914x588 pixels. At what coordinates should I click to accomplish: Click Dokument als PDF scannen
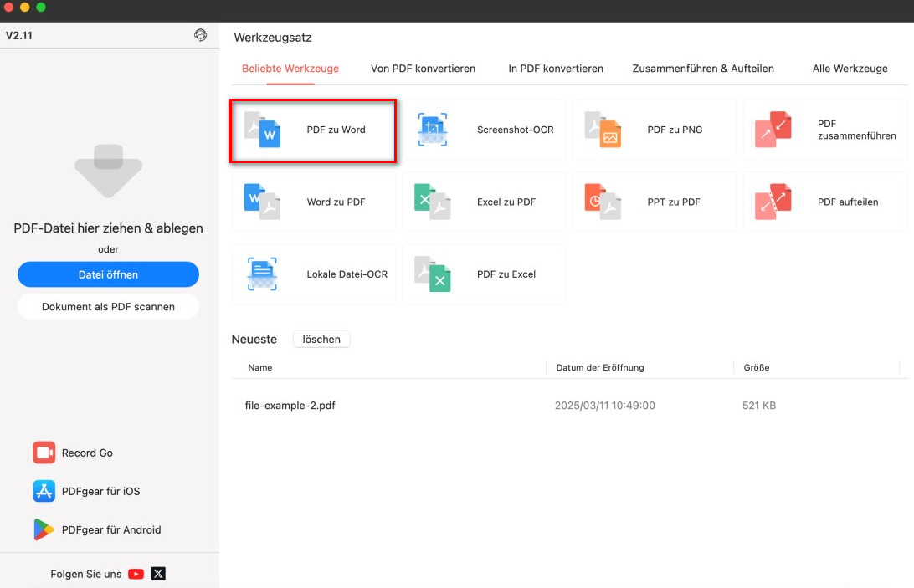coord(108,306)
